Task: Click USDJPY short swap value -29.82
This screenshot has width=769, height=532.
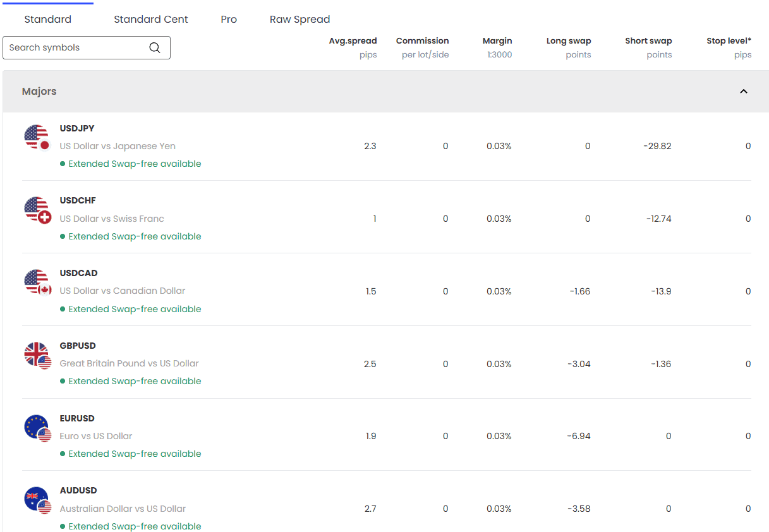Action: pos(657,146)
